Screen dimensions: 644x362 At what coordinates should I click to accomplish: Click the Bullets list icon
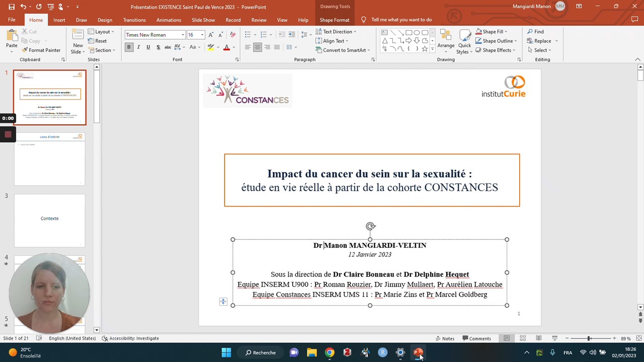(248, 35)
